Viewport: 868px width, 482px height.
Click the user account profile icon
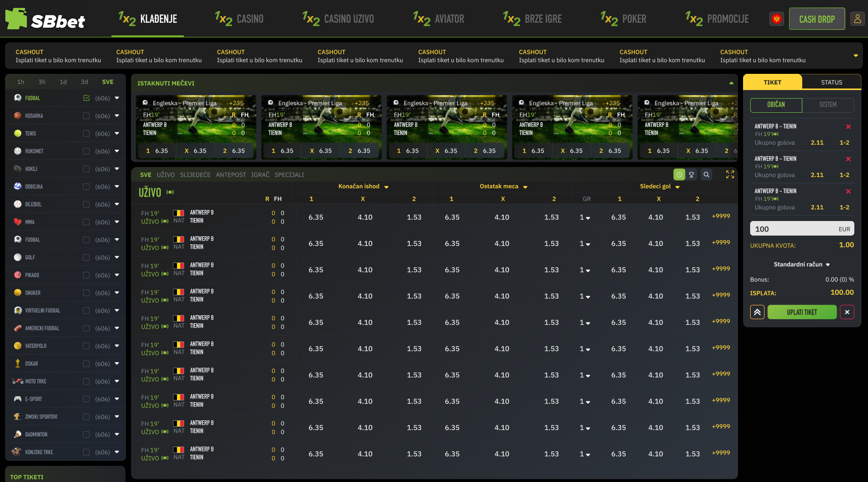tap(857, 19)
